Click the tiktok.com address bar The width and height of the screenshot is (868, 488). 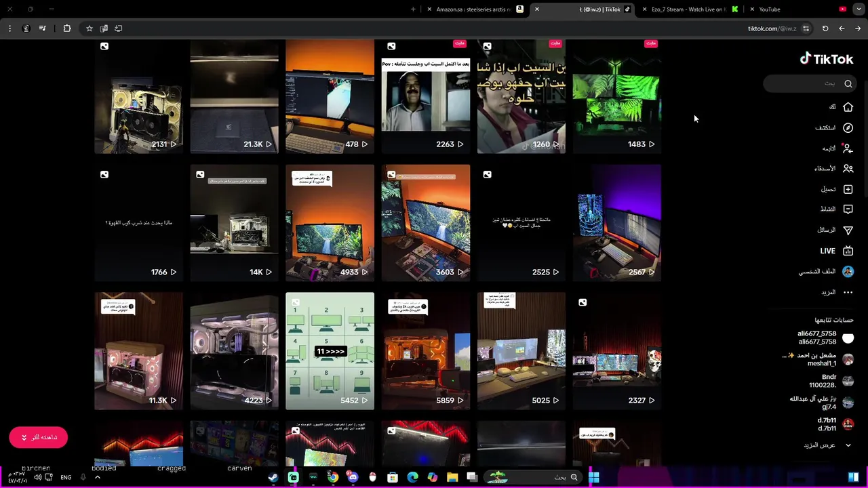point(772,28)
